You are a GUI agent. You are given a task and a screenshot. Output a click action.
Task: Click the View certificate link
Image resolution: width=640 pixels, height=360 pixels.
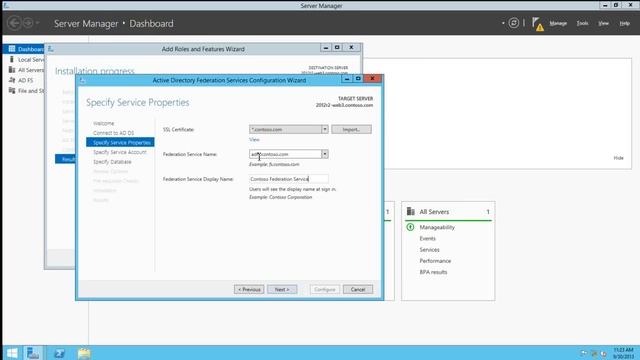click(254, 140)
